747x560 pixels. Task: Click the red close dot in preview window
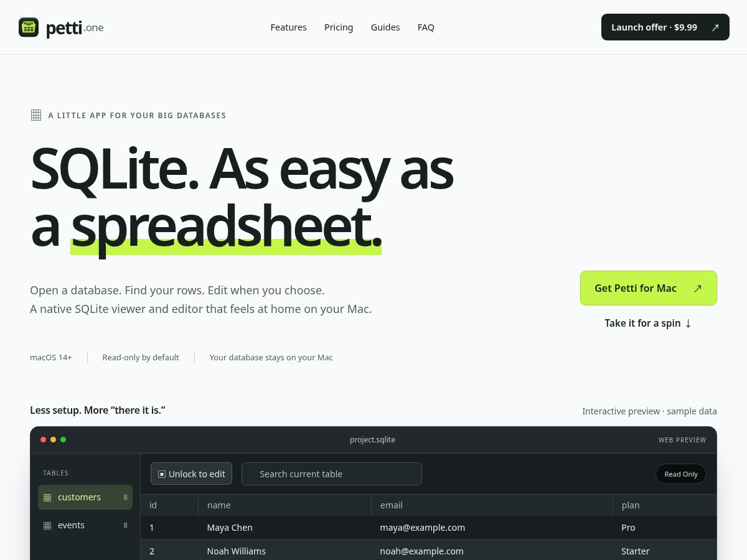pyautogui.click(x=43, y=440)
